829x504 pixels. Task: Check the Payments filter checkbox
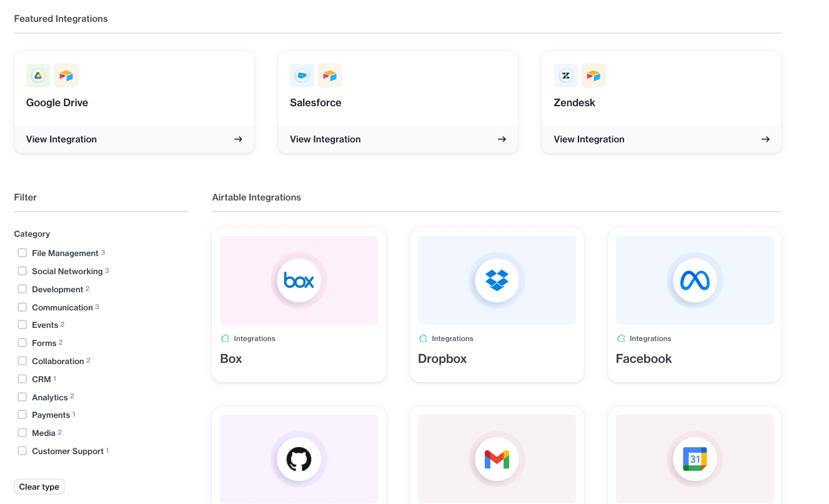click(22, 415)
